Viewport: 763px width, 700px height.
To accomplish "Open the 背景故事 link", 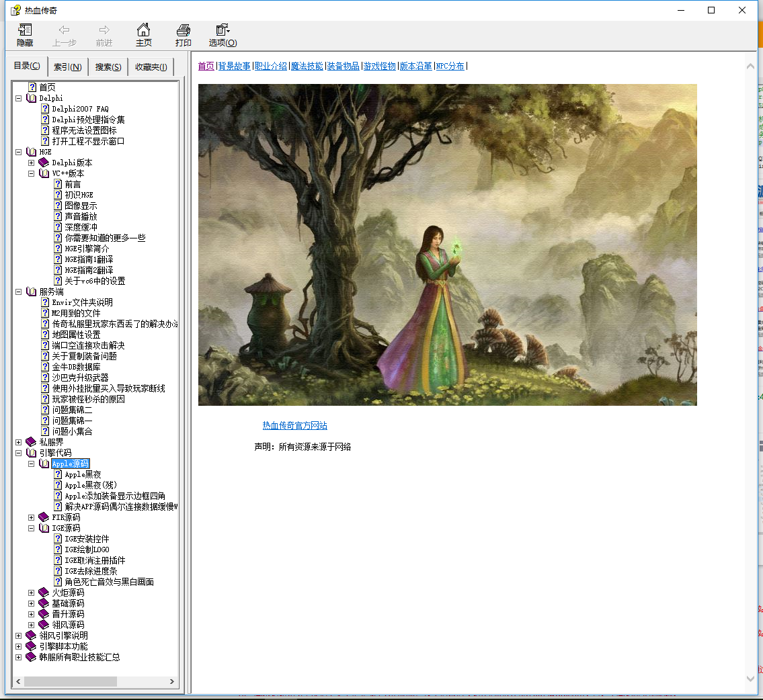I will 234,66.
